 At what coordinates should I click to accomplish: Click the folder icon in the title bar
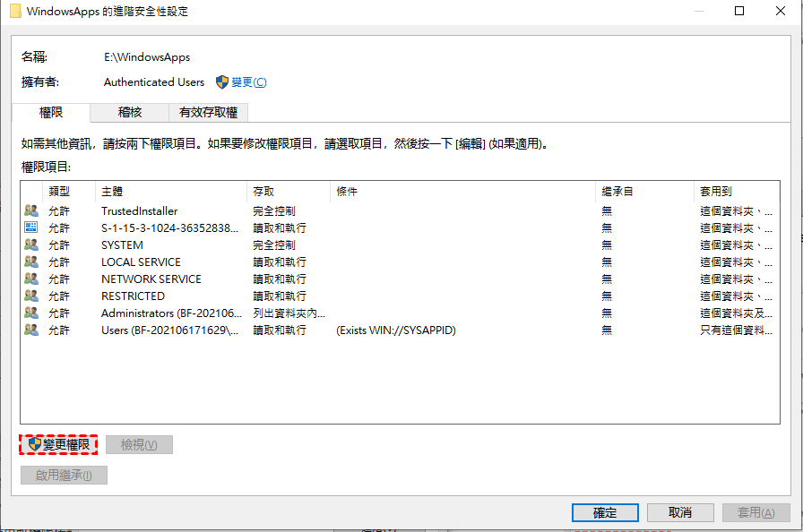coord(15,11)
